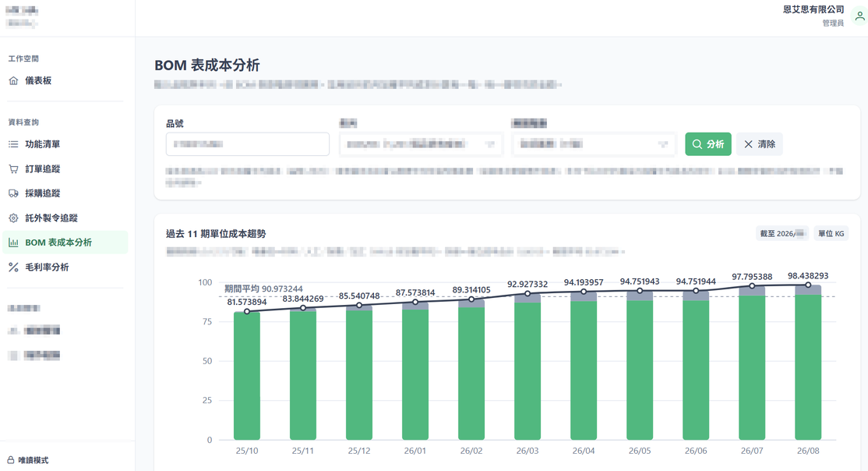The height and width of the screenshot is (471, 868).
Task: Run analysis with the green 分析 button
Action: point(708,144)
